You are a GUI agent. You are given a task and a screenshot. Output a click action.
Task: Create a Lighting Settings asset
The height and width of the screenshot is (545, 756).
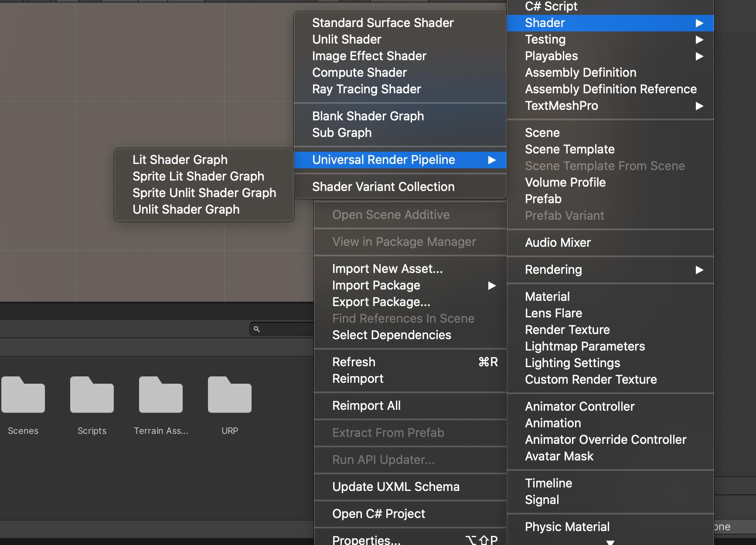pos(610,363)
